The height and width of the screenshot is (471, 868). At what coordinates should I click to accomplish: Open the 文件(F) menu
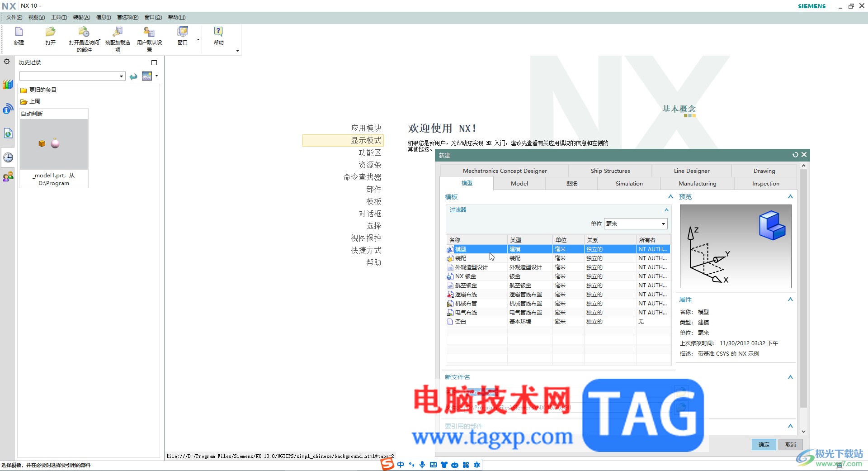(14, 17)
